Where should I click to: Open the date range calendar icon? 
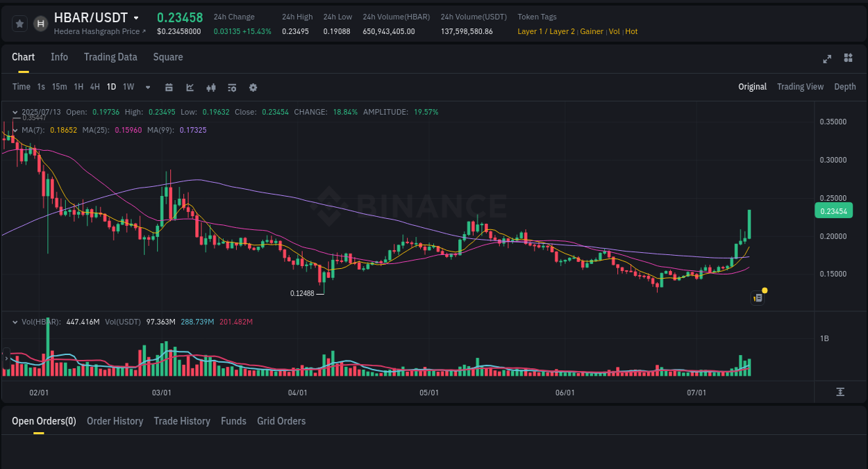[169, 87]
